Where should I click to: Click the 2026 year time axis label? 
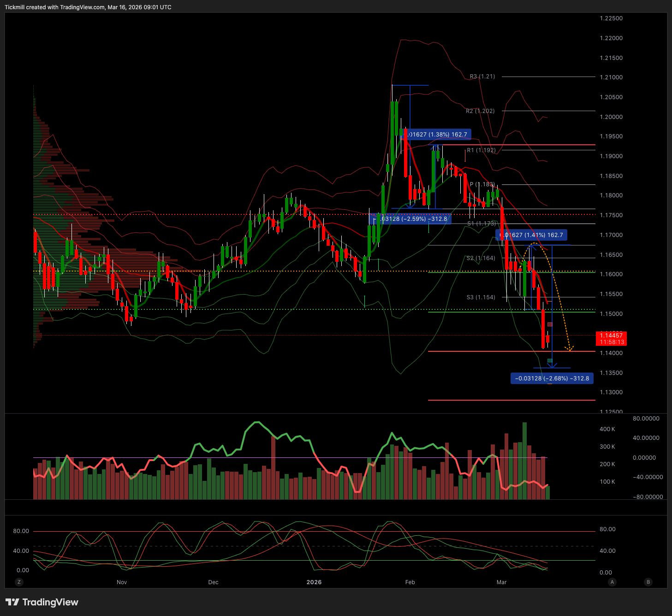point(314,582)
